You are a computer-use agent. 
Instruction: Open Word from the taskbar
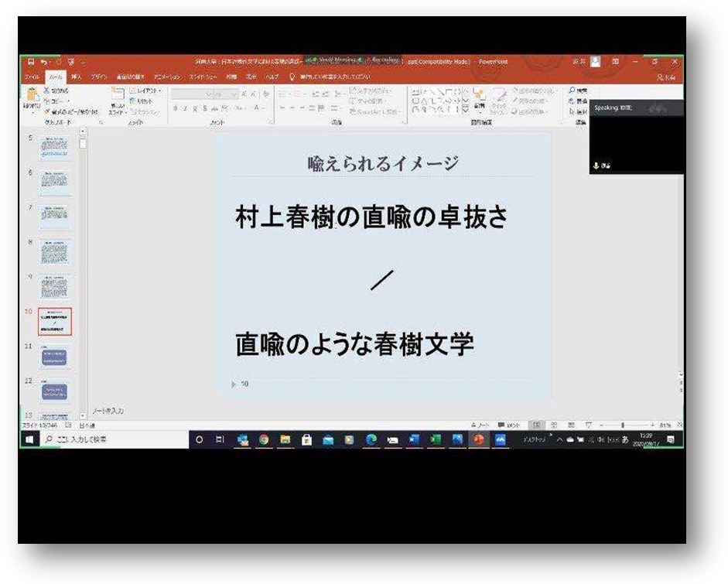414,439
